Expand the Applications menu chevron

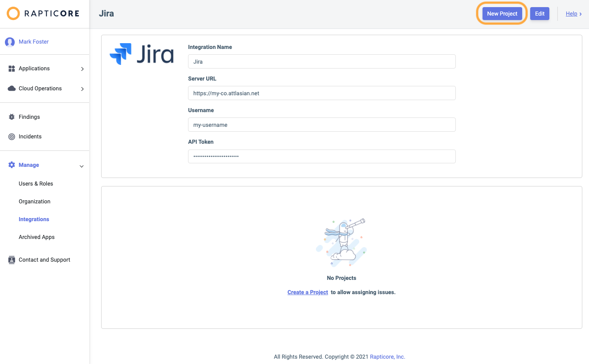click(x=82, y=69)
